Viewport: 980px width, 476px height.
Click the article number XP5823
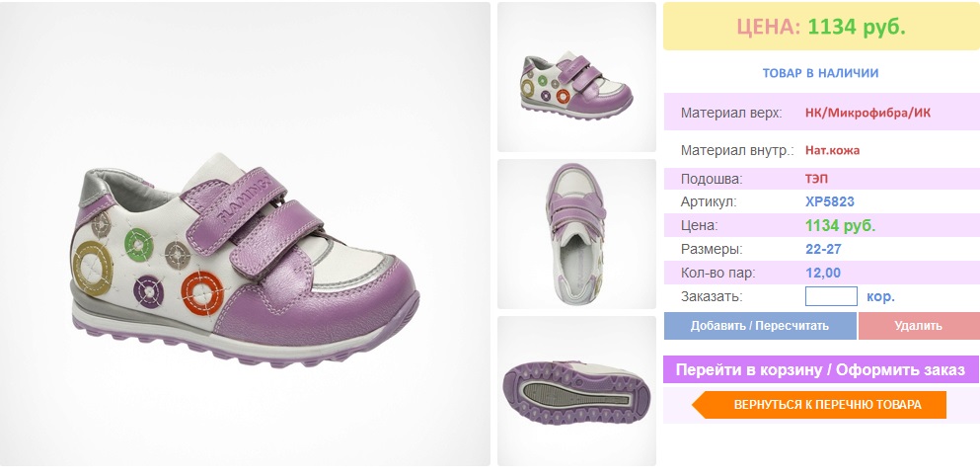tap(830, 202)
